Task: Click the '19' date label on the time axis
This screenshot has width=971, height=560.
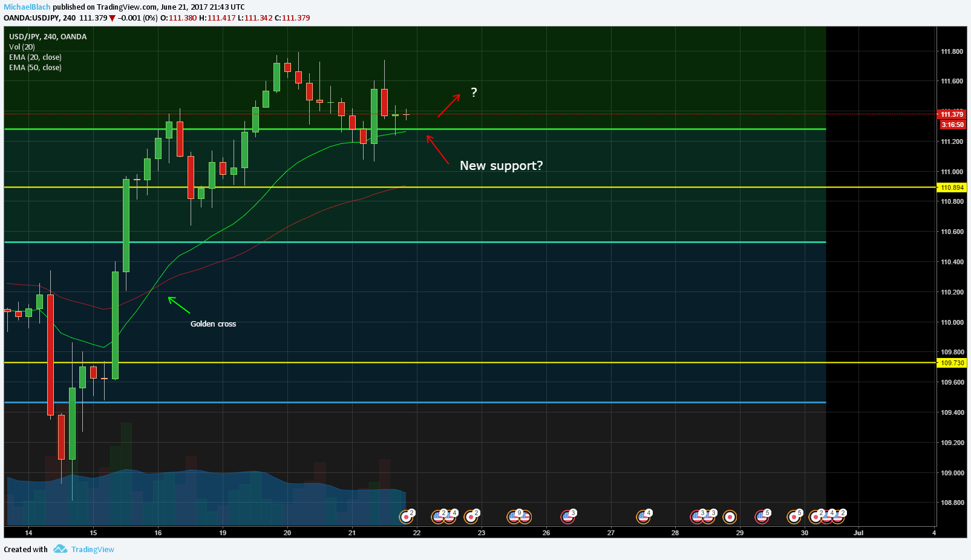Action: [223, 533]
